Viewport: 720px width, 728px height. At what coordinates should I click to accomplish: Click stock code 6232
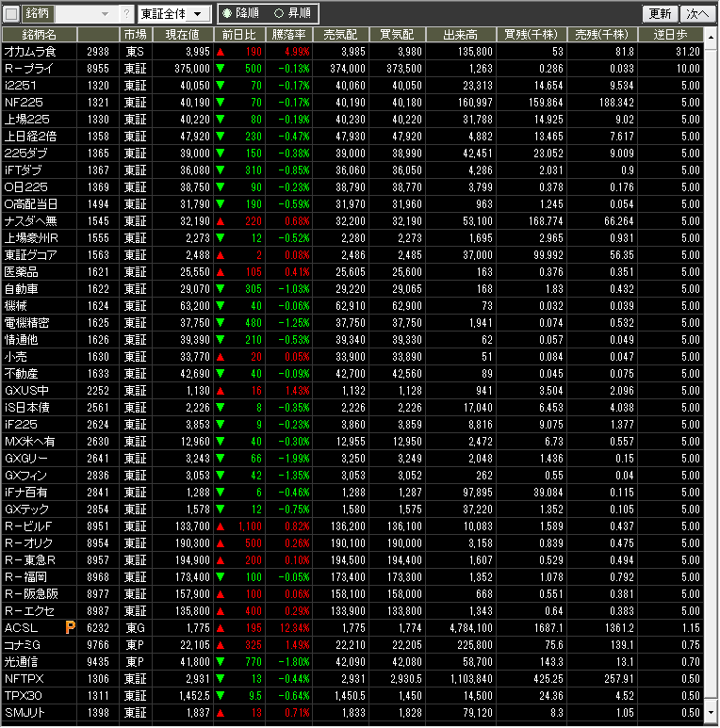click(x=98, y=628)
